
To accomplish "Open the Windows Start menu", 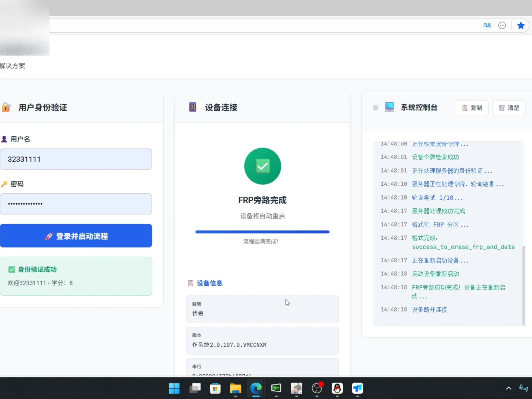I will coord(174,388).
